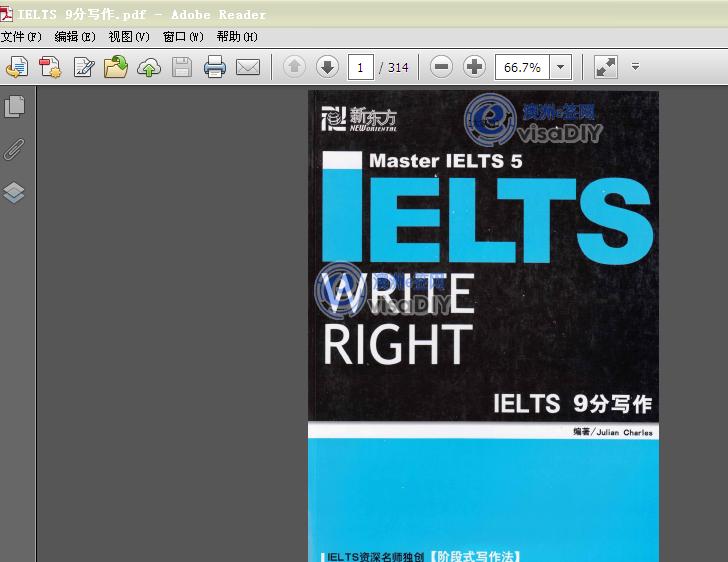Click the cloud upload icon
This screenshot has width=728, height=562.
(149, 67)
